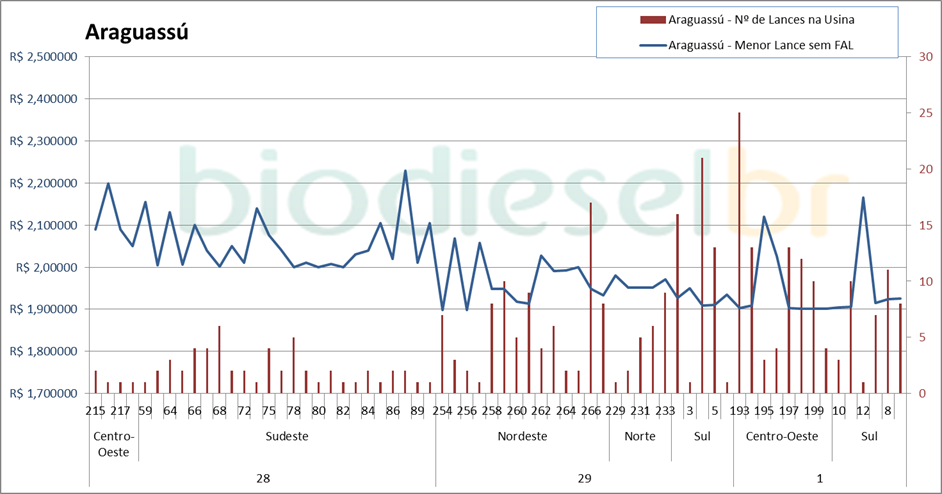Click the blue line legend marker
This screenshot has width=942, height=494.
(651, 44)
